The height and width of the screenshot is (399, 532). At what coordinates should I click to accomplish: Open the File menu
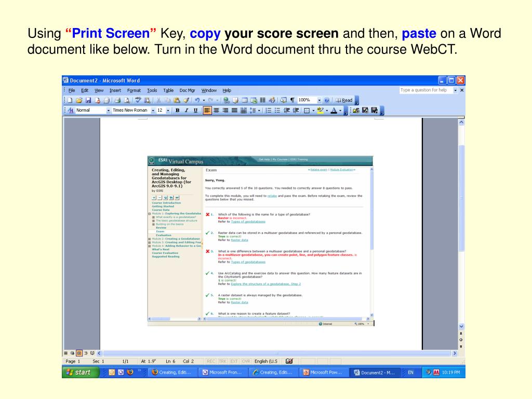[x=72, y=90]
